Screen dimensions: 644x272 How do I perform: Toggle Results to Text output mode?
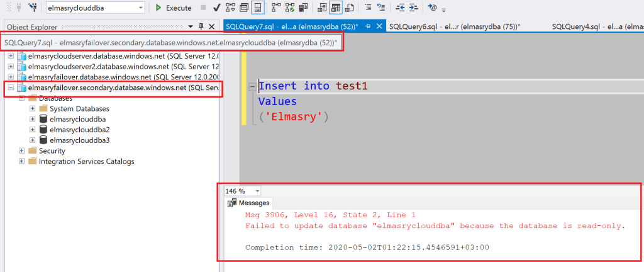[x=322, y=8]
